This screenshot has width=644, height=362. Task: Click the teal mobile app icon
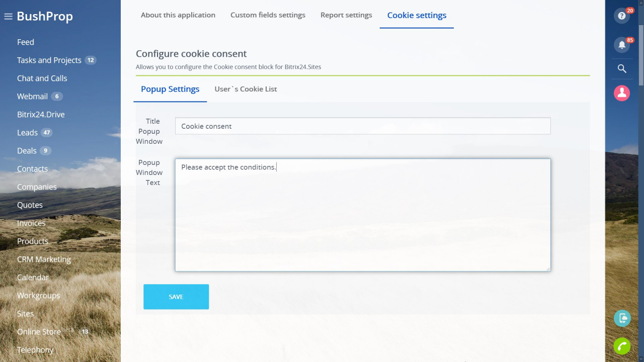point(622,318)
